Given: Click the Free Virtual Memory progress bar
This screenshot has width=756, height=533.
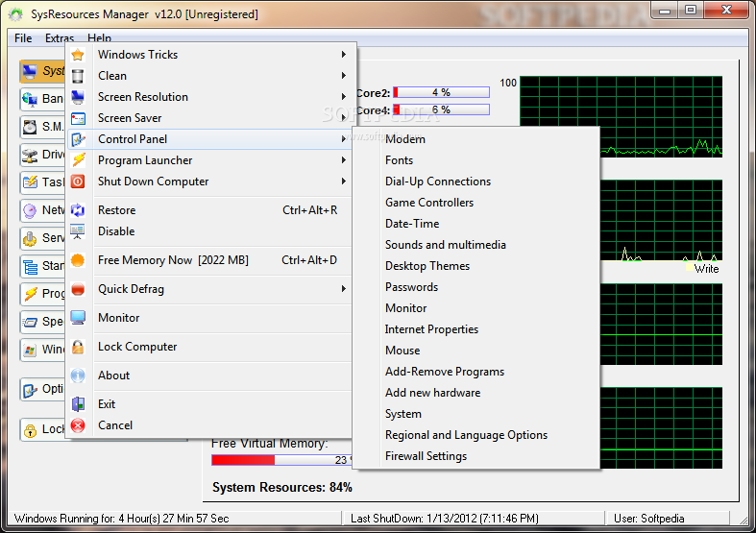Looking at the screenshot, I should [x=281, y=460].
